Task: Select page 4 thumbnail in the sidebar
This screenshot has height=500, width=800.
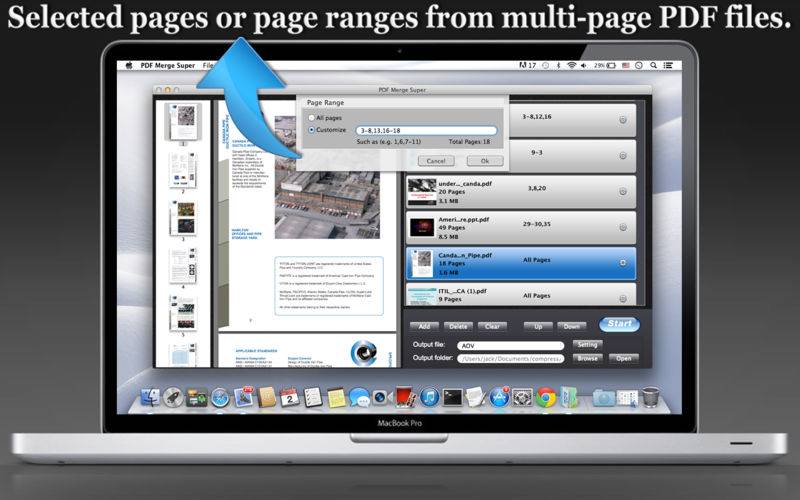Action: coord(183,266)
